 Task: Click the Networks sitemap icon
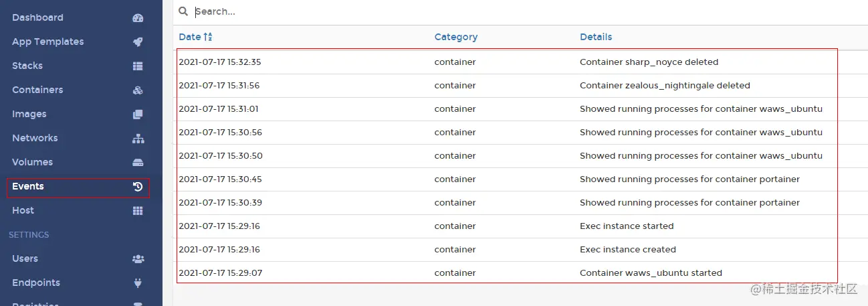pos(138,139)
